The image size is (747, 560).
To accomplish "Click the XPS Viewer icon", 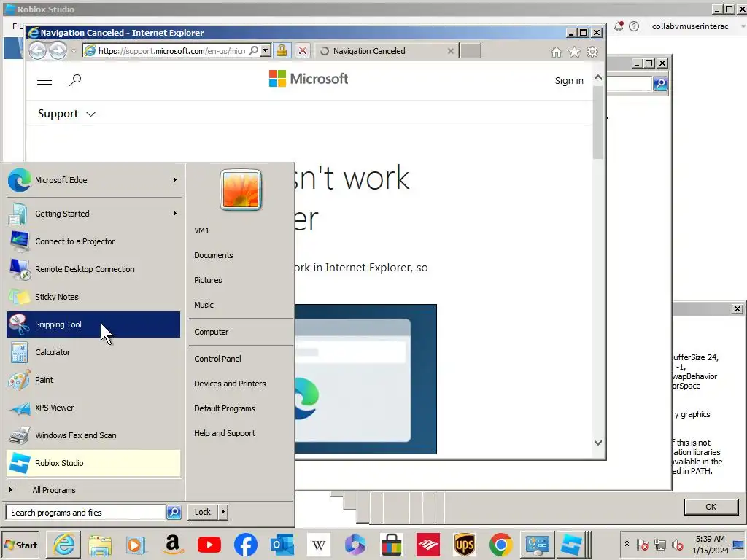I will point(19,408).
